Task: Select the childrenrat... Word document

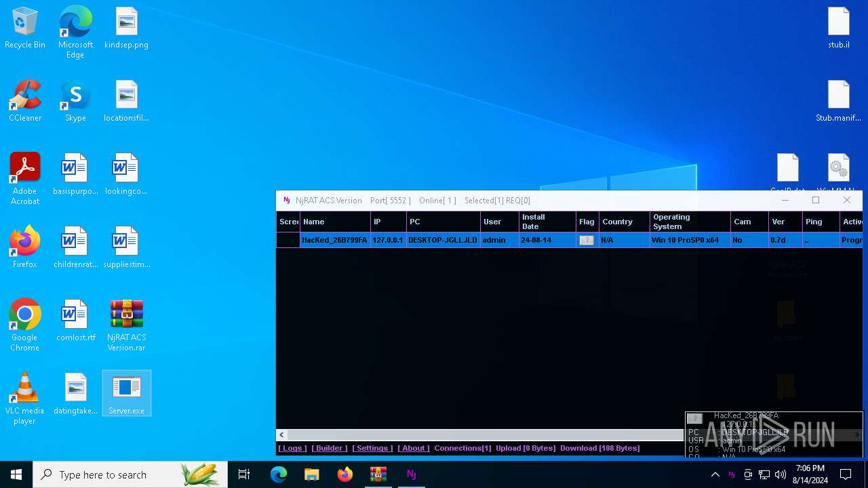Action: tap(75, 247)
